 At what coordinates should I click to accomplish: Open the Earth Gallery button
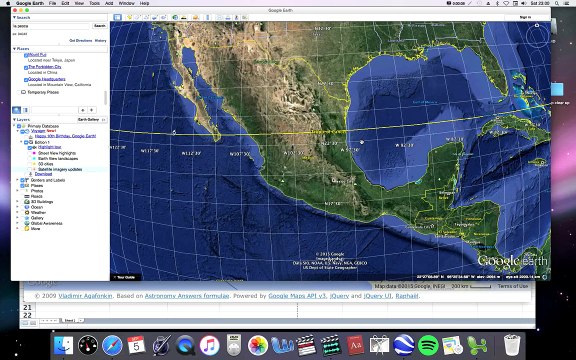coord(92,120)
